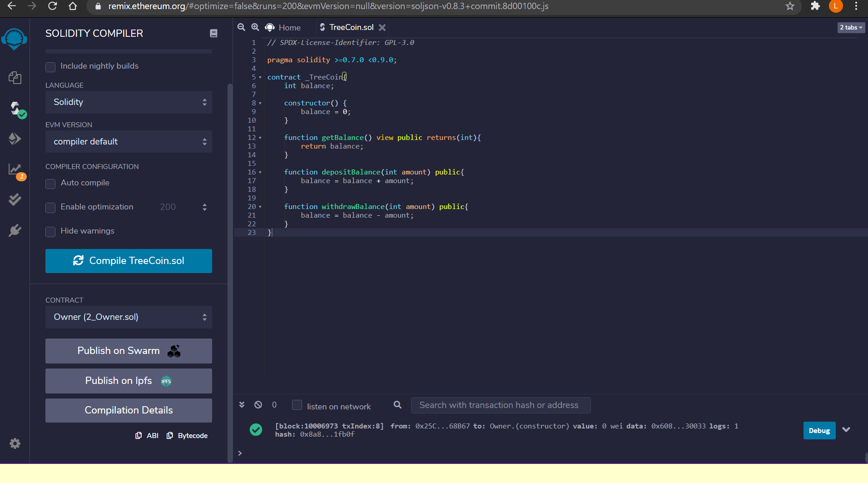
Task: Copy Bytecode to clipboard
Action: (187, 435)
